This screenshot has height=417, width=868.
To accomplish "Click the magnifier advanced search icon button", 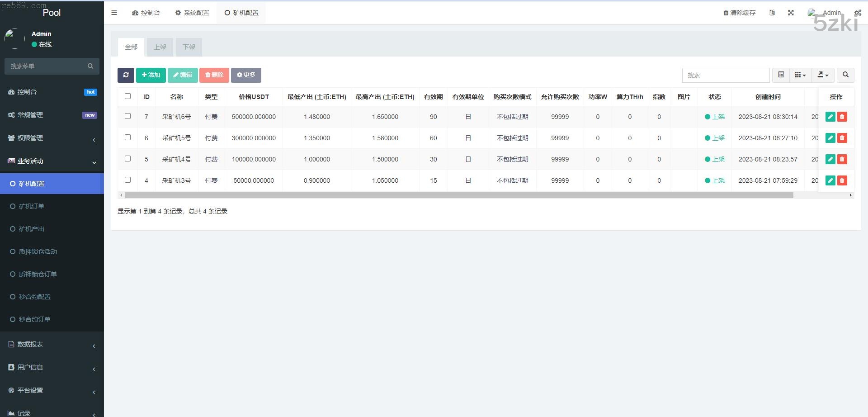I will [x=845, y=75].
